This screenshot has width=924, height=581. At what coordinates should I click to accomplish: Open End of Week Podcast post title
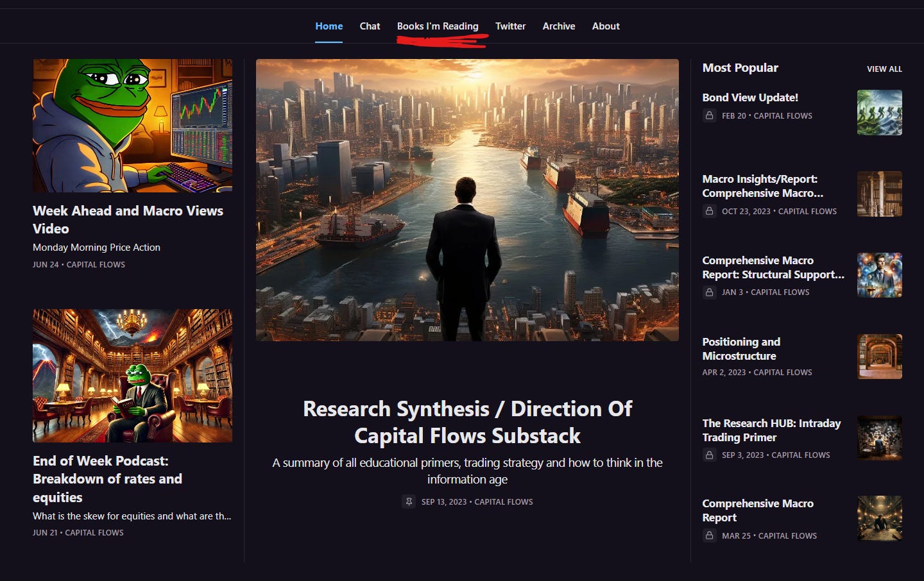click(107, 479)
